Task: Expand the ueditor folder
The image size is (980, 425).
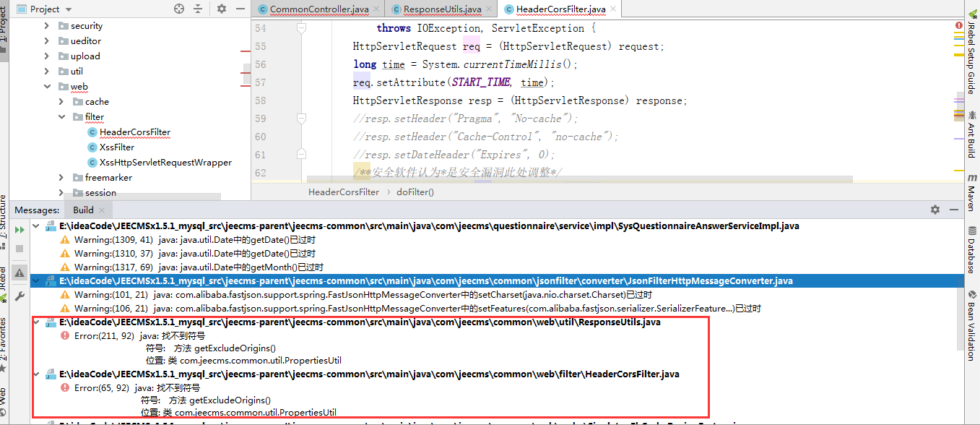Action: [x=47, y=41]
